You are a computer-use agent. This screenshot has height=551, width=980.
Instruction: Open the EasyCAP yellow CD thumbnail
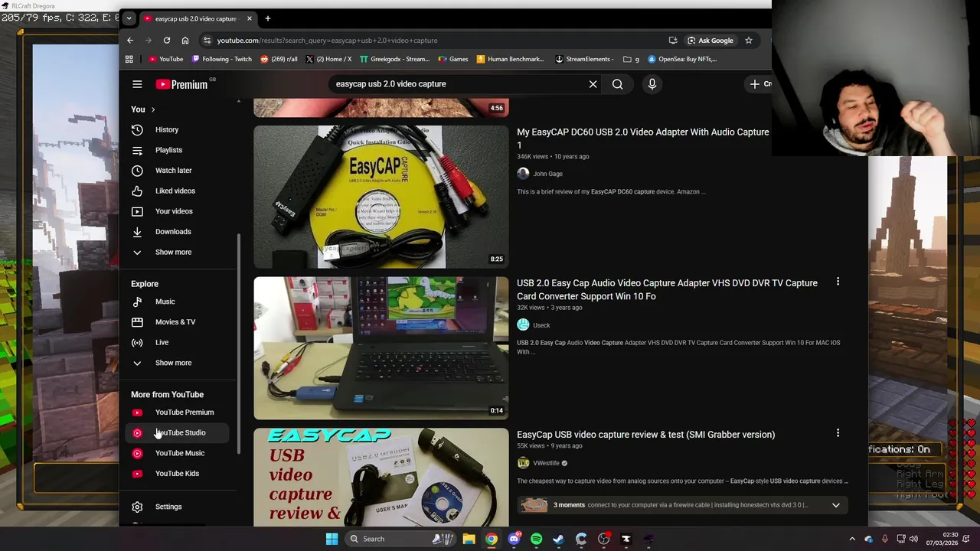(381, 197)
